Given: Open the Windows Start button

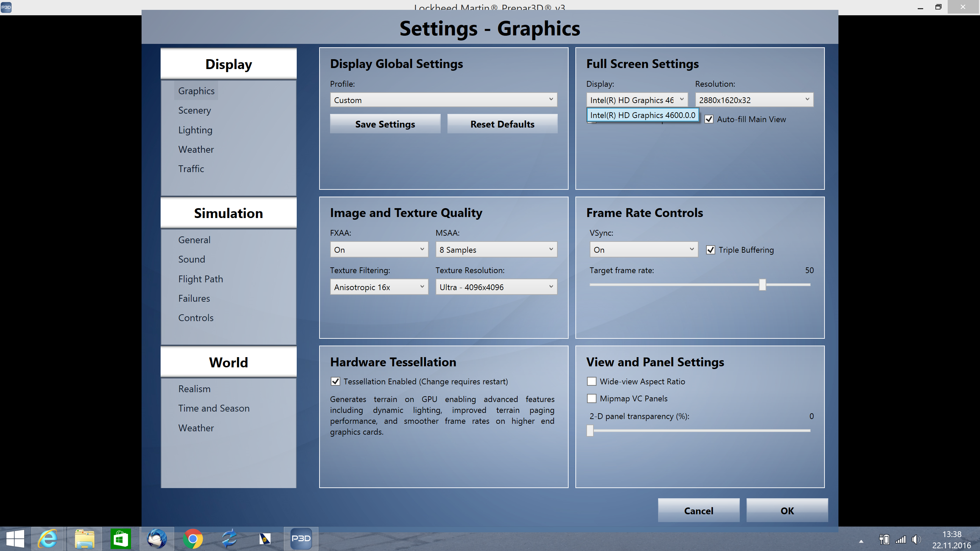Looking at the screenshot, I should pos(15,539).
